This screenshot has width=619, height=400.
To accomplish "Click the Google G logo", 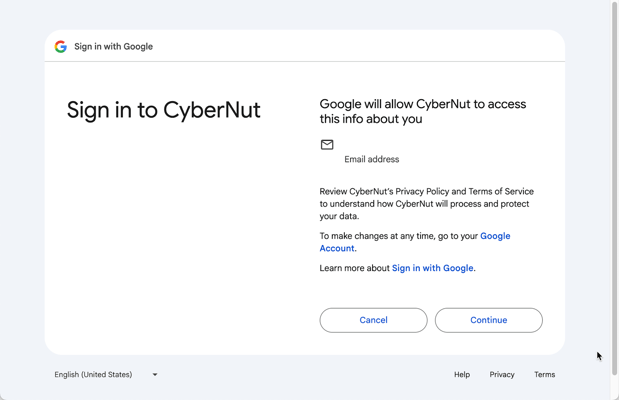I will [x=61, y=46].
